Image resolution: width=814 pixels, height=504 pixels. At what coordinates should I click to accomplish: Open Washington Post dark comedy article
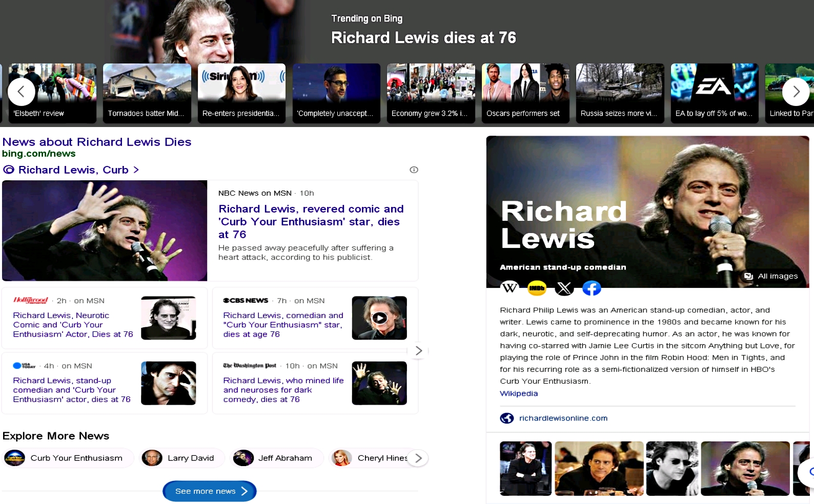(283, 390)
